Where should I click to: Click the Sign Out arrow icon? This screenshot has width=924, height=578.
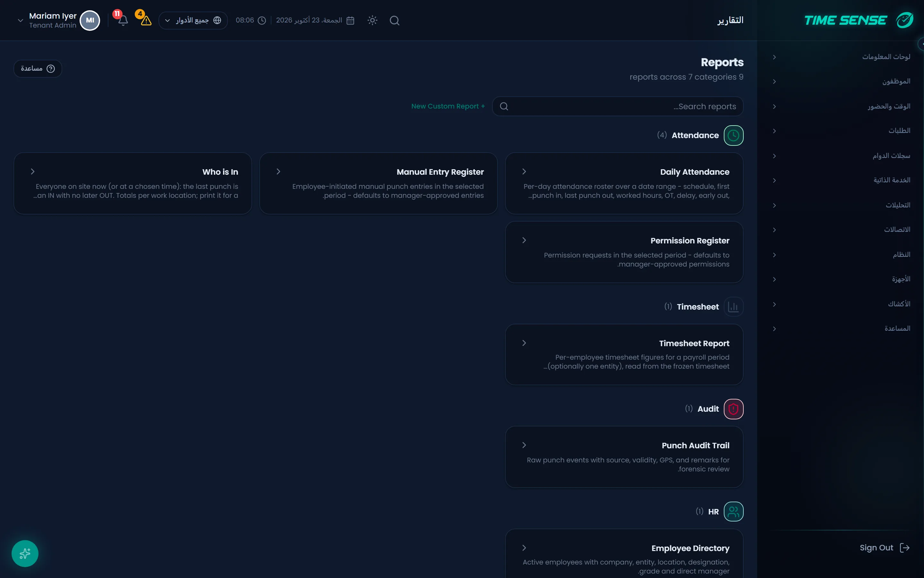904,547
